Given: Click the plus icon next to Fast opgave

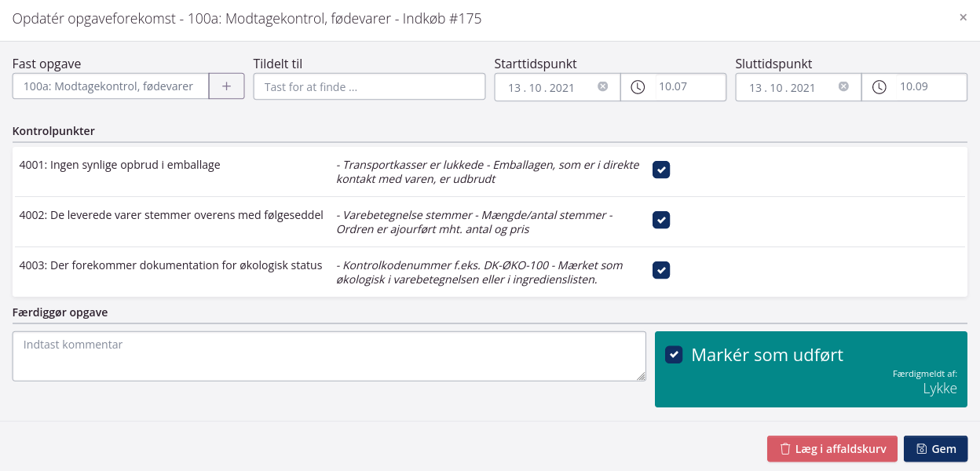Looking at the screenshot, I should (x=226, y=86).
